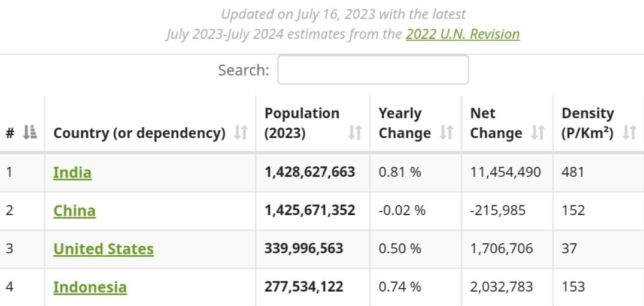Select India's population value 1,428,627,663
Viewport: 644px width, 306px height.
[309, 172]
